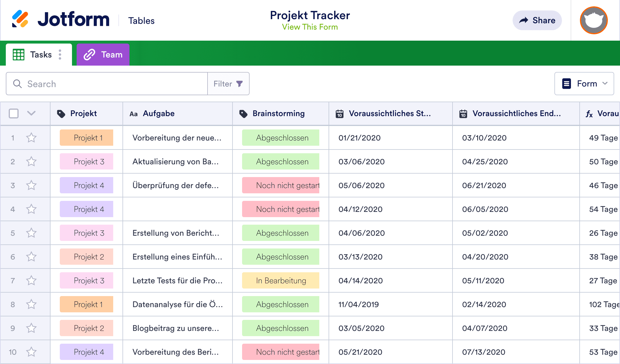Open the Tasks tab options menu
This screenshot has width=620, height=364.
(x=60, y=54)
